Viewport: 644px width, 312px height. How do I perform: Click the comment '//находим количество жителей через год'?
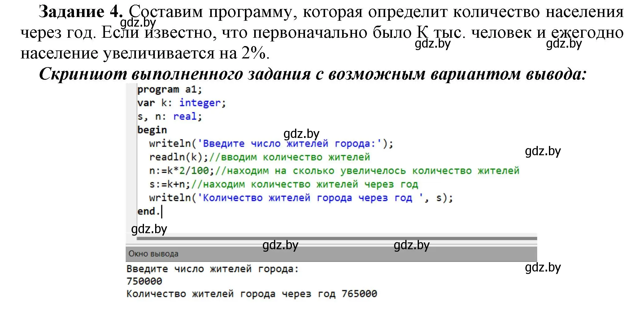[304, 184]
